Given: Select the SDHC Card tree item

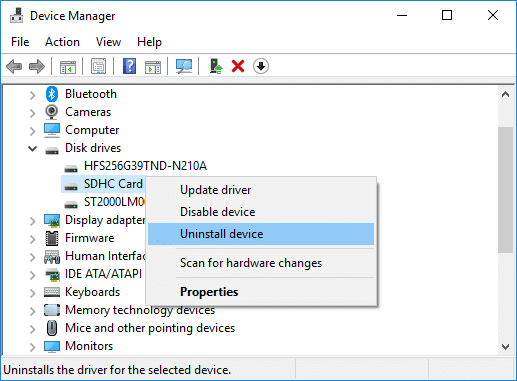Looking at the screenshot, I should tap(113, 184).
